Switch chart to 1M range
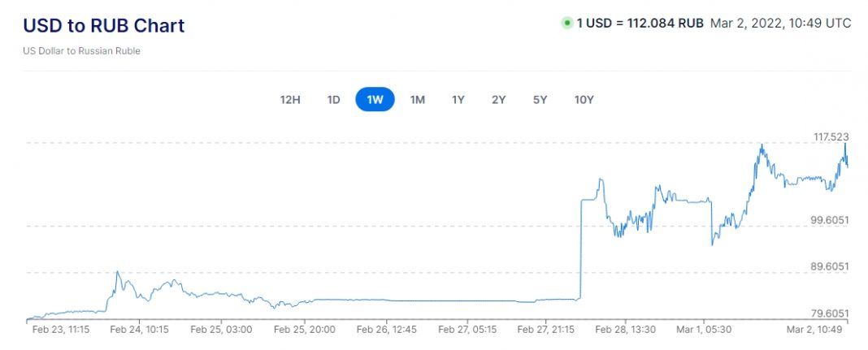This screenshot has width=868, height=350. point(417,100)
